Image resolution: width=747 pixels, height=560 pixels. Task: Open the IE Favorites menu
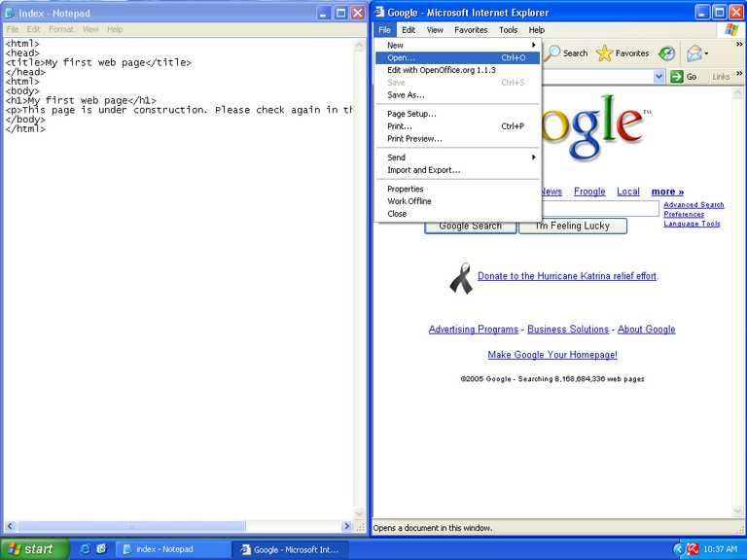(471, 29)
